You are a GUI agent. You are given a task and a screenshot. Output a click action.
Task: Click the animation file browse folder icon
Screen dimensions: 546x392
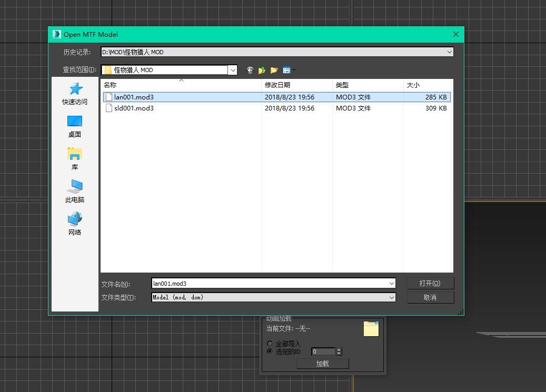371,329
